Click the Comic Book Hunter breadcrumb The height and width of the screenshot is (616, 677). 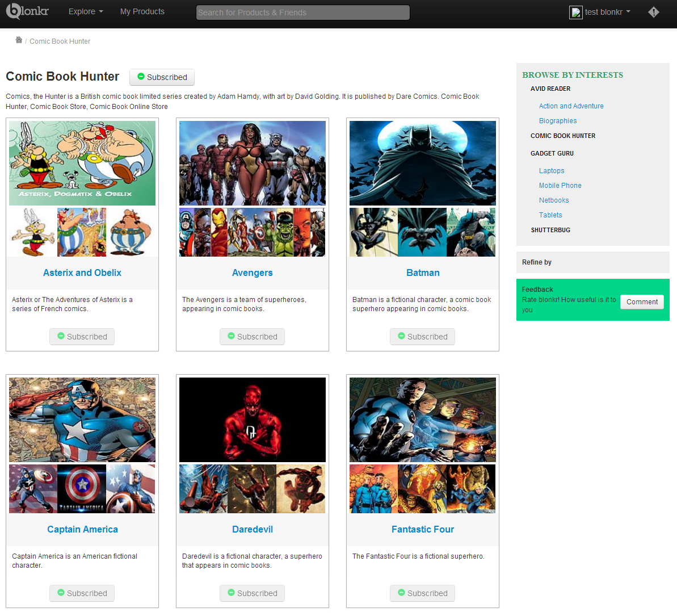pyautogui.click(x=60, y=41)
